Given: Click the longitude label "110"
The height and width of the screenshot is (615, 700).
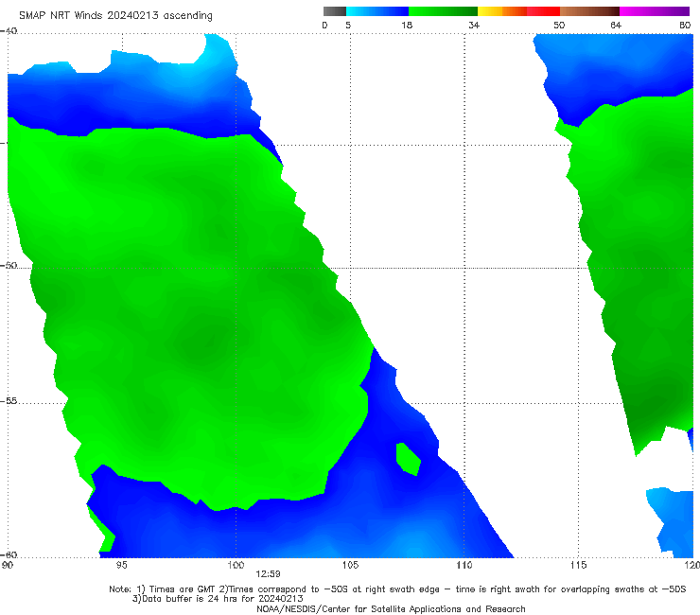Looking at the screenshot, I should click(x=464, y=566).
